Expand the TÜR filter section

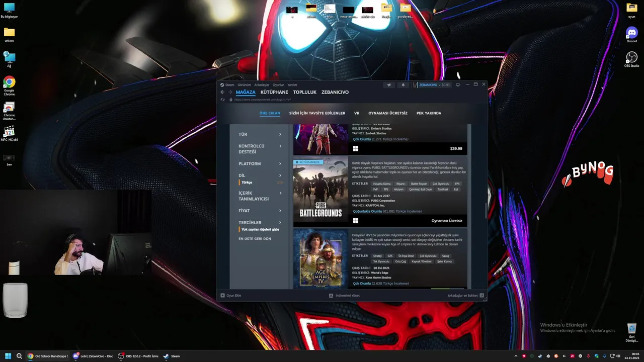coord(260,134)
